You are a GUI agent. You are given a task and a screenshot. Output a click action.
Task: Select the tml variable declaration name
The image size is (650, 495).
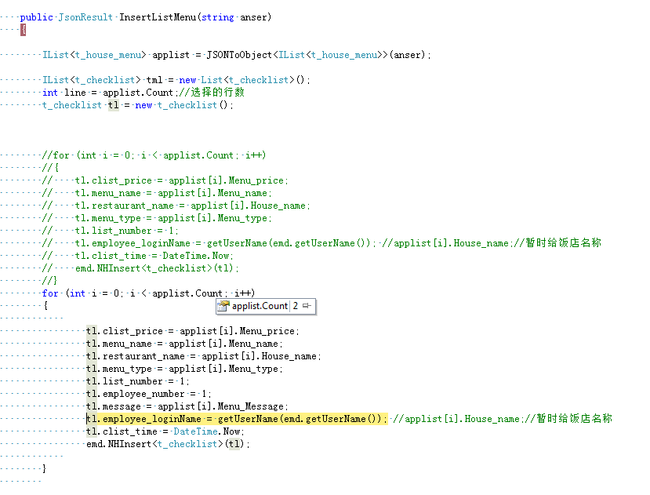[x=154, y=80]
